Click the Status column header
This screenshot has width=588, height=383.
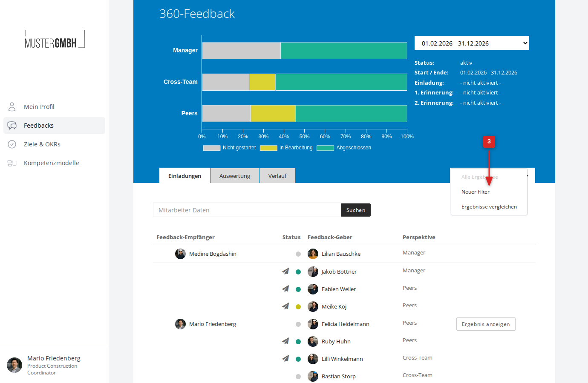tap(291, 237)
